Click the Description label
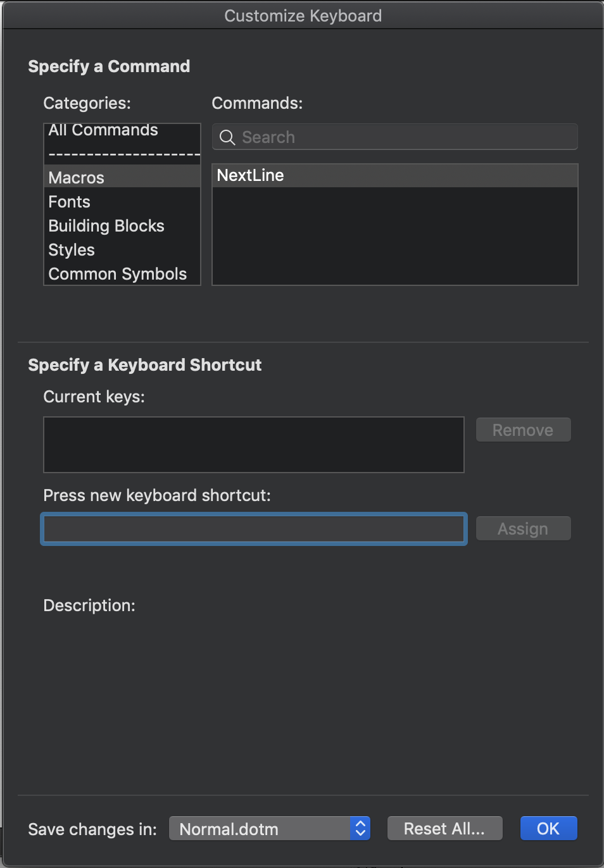This screenshot has width=604, height=868. 89,605
